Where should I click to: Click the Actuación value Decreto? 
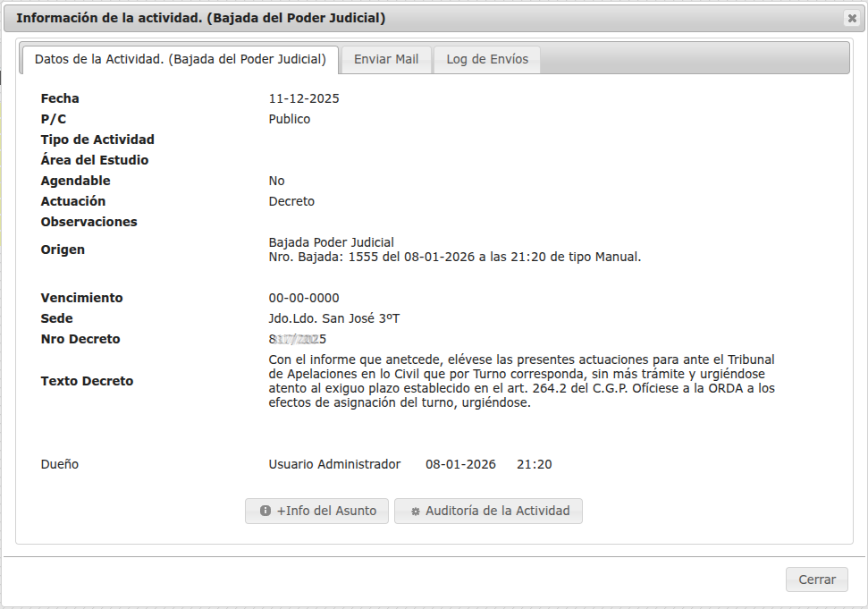point(291,202)
